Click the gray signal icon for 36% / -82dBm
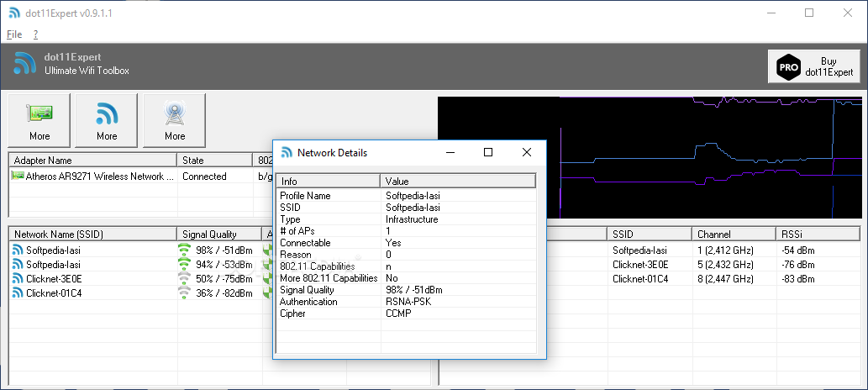This screenshot has width=868, height=390. [x=184, y=293]
